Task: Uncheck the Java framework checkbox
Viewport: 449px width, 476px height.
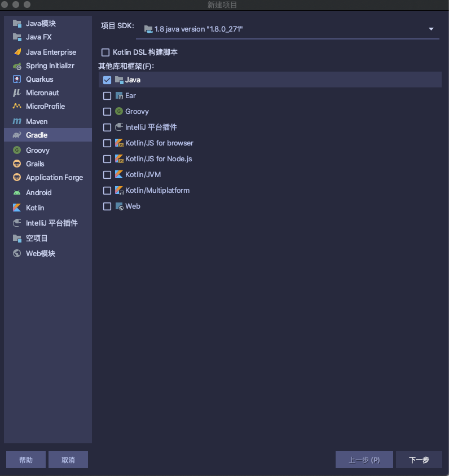Action: click(x=107, y=80)
